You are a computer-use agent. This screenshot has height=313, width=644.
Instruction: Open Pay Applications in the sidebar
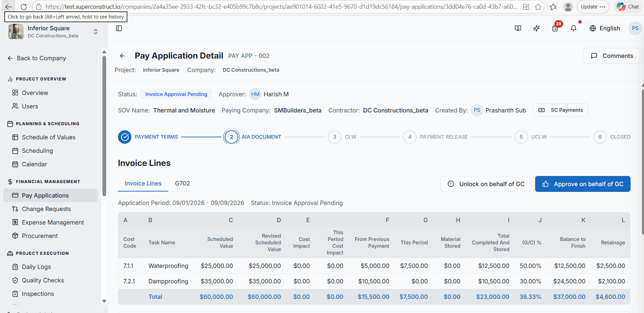coord(51,196)
